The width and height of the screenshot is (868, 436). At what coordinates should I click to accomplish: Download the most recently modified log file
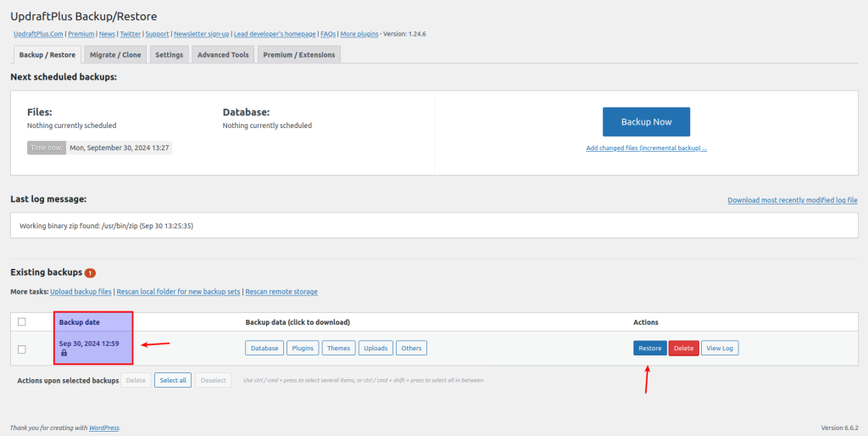pyautogui.click(x=793, y=200)
